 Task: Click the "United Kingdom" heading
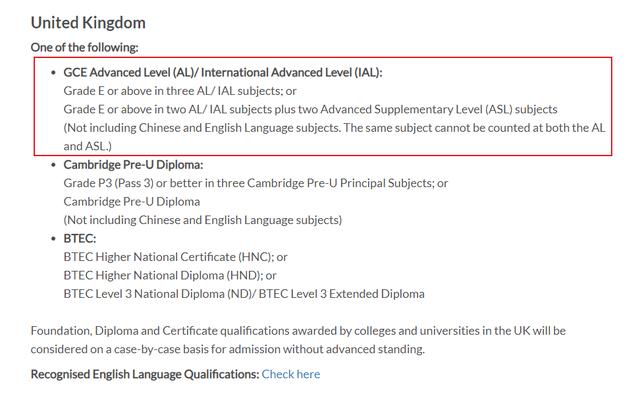(x=88, y=22)
